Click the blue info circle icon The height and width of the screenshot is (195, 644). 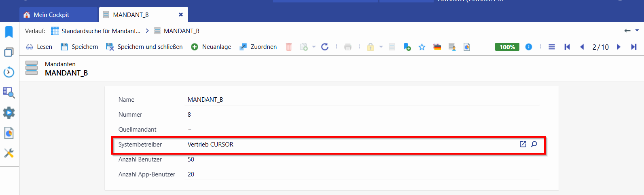click(x=529, y=47)
